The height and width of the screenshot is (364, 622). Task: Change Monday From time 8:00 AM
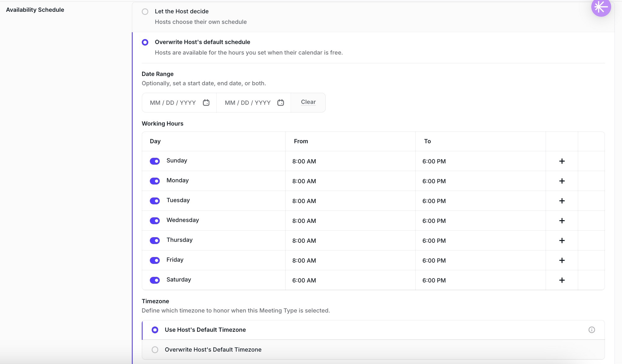pyautogui.click(x=350, y=181)
